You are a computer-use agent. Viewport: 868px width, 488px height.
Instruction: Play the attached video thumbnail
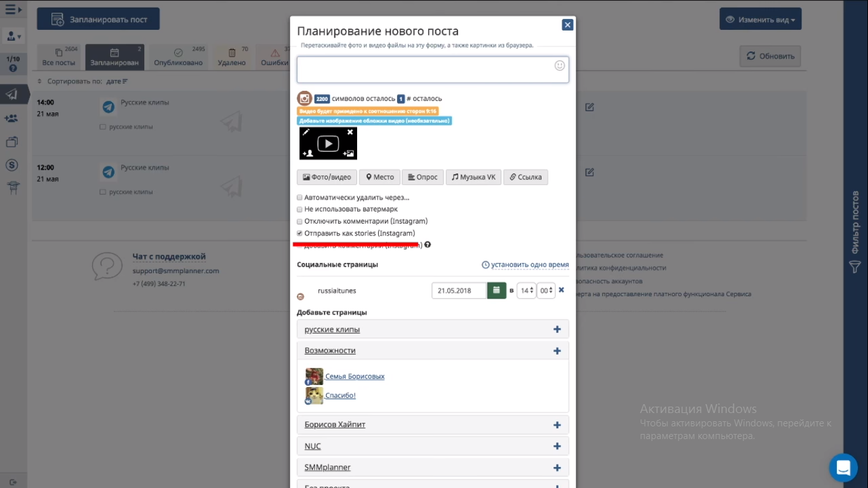[328, 144]
